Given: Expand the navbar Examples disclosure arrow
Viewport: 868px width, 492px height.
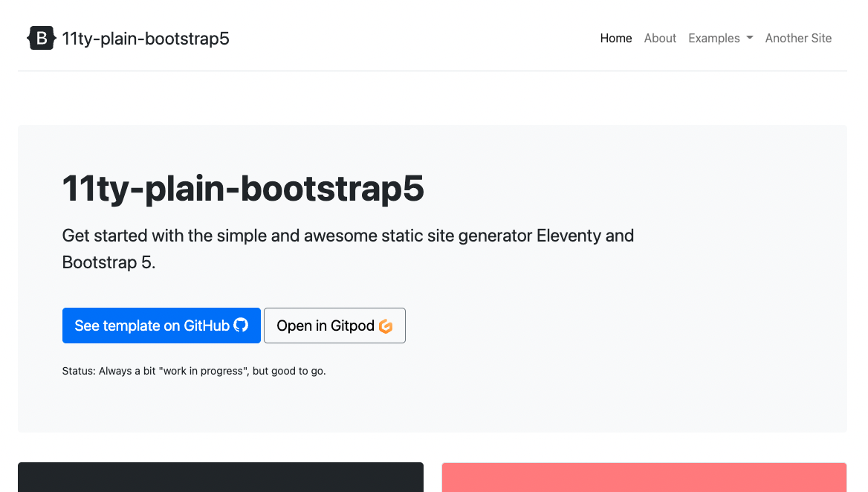Looking at the screenshot, I should click(x=749, y=38).
